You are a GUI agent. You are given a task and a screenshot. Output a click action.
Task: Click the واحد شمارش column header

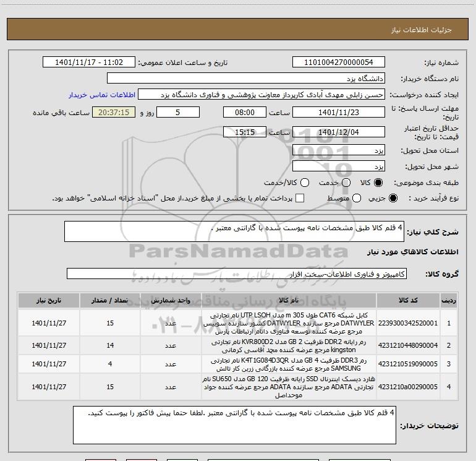[x=171, y=300]
